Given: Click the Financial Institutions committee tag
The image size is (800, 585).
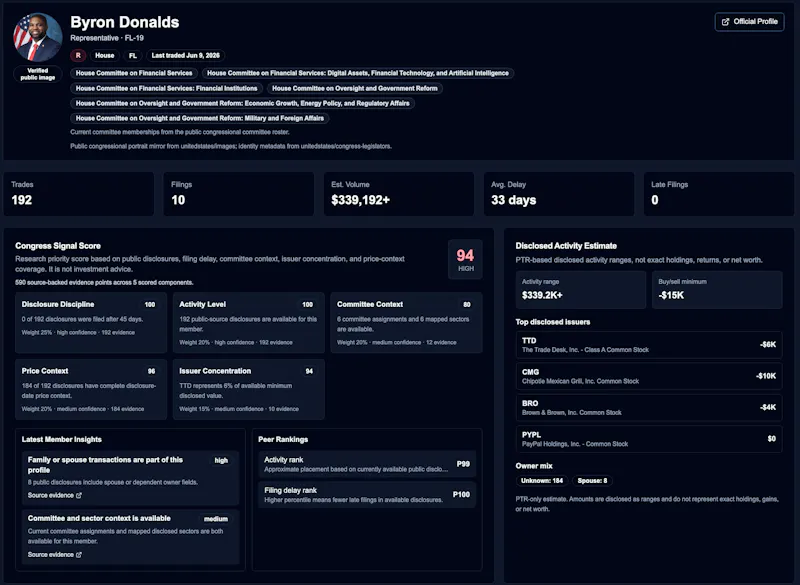Looking at the screenshot, I should 166,88.
